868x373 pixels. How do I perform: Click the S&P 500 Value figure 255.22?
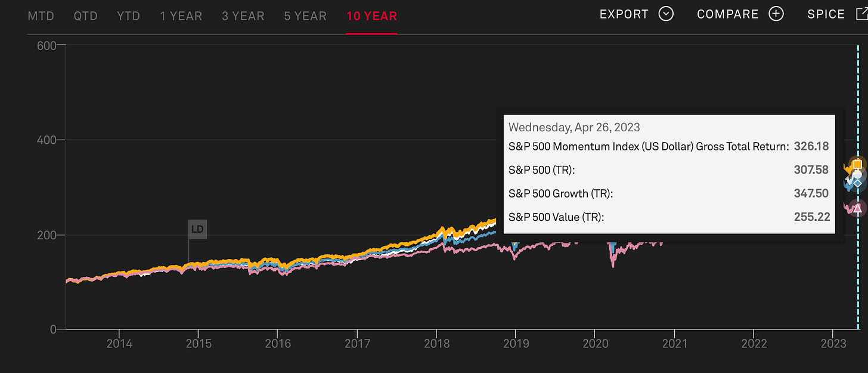point(812,217)
